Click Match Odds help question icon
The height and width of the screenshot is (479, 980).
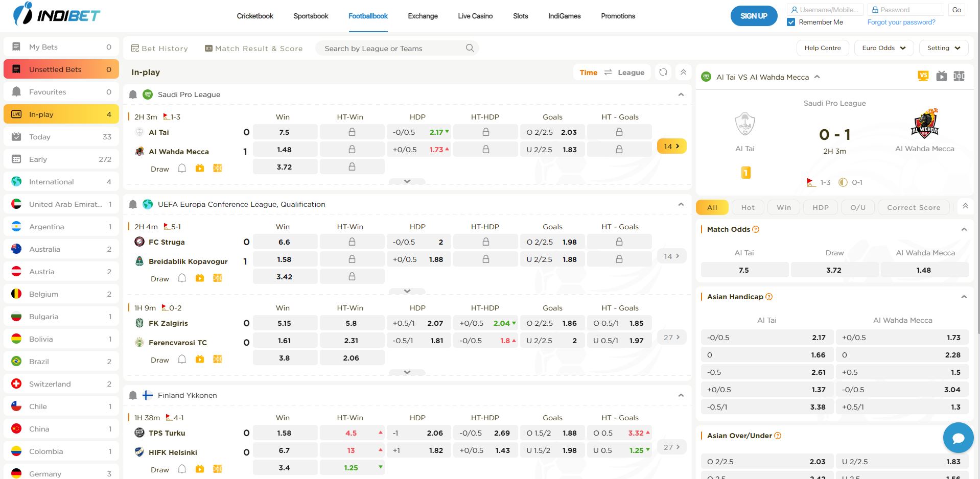coord(756,229)
